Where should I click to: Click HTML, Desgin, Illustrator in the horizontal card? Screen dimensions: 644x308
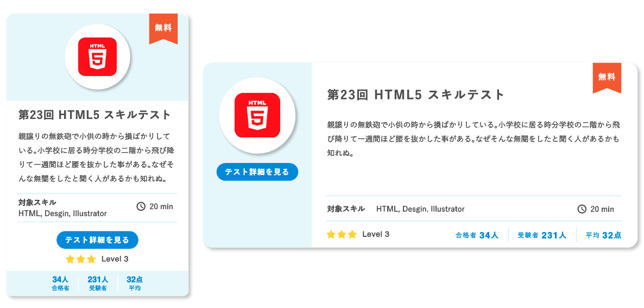[x=420, y=209]
